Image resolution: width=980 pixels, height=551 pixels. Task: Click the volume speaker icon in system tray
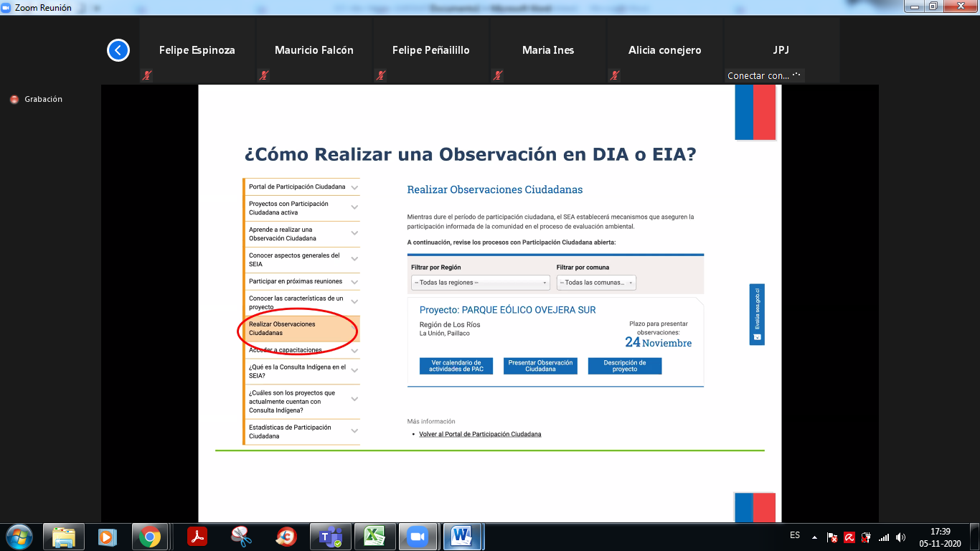pyautogui.click(x=900, y=537)
